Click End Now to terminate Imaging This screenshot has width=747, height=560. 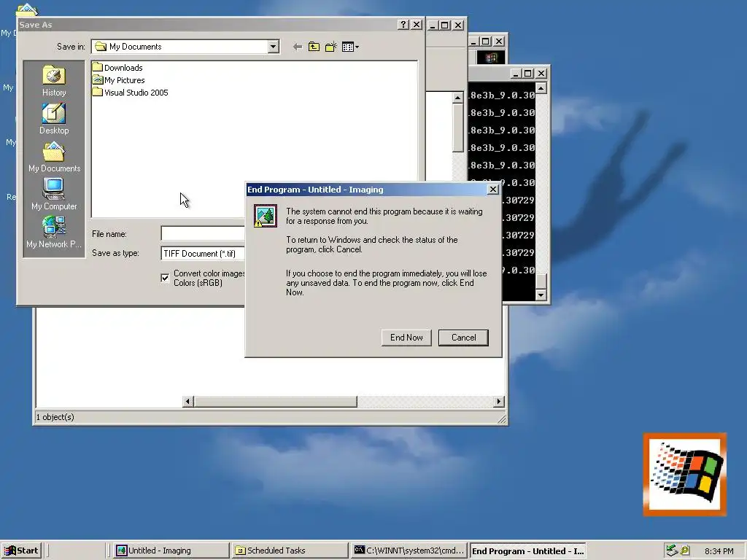pos(406,338)
